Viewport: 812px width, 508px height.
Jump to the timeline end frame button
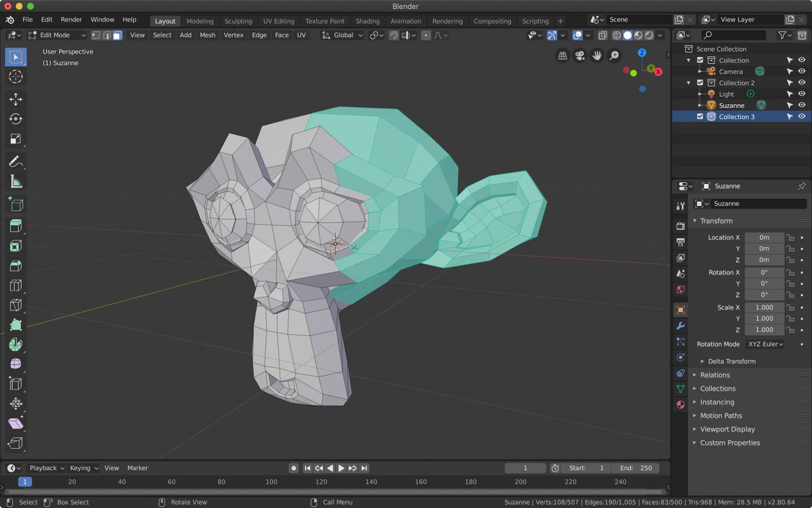coord(364,468)
